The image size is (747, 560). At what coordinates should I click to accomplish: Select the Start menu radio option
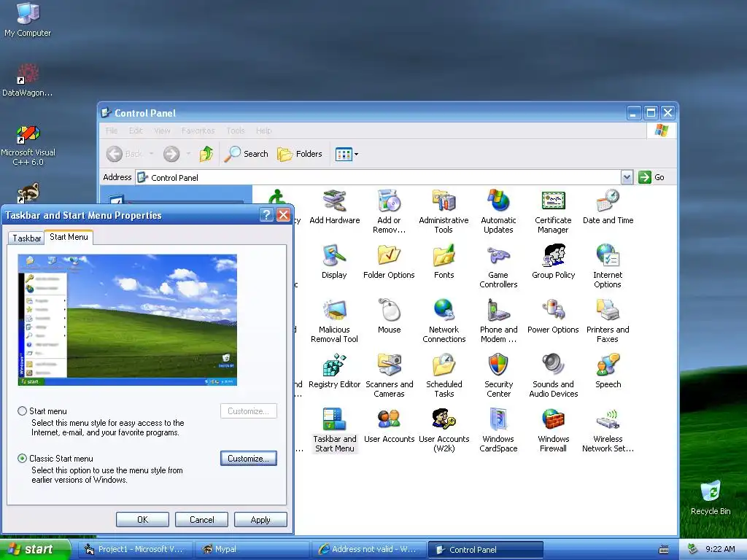click(22, 411)
